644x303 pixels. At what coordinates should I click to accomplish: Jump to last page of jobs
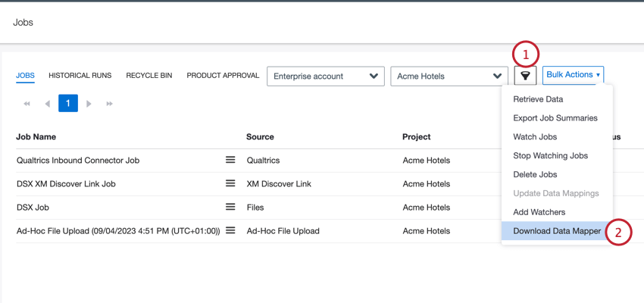pos(109,104)
